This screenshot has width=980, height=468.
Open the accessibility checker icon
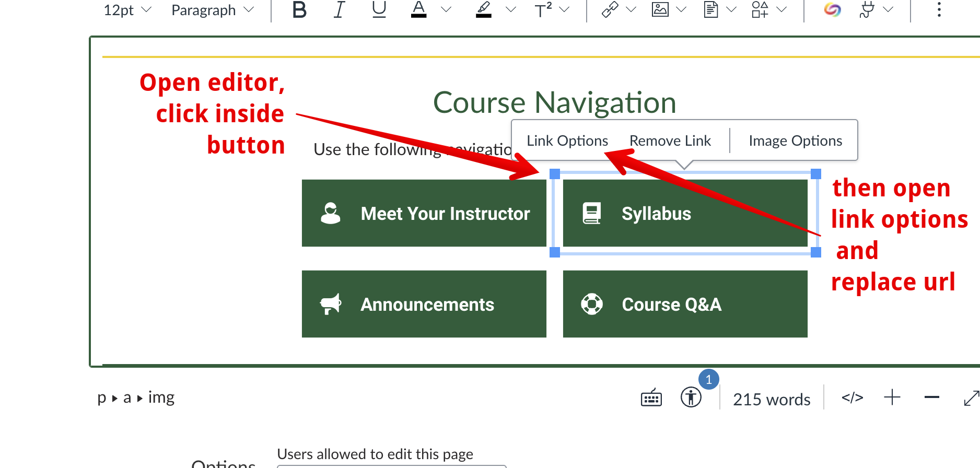691,397
